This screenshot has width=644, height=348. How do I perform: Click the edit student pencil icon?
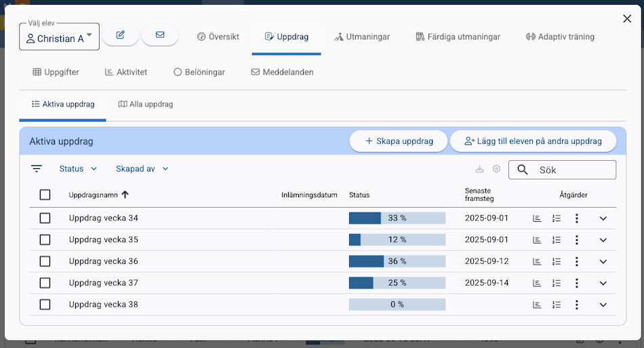coord(121,35)
